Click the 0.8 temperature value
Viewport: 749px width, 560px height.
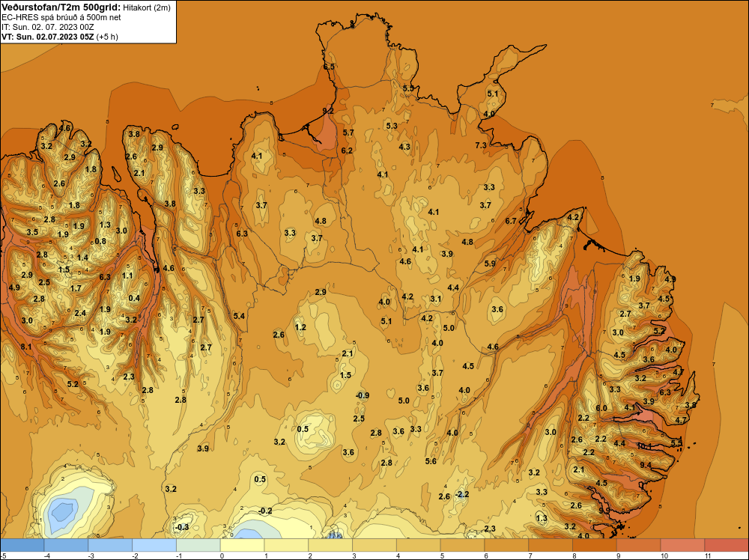[x=100, y=241]
